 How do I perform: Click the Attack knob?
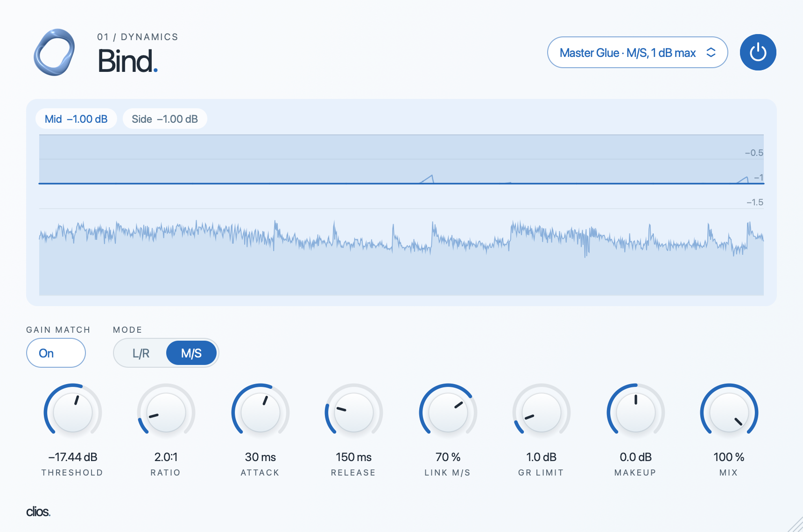tap(260, 413)
